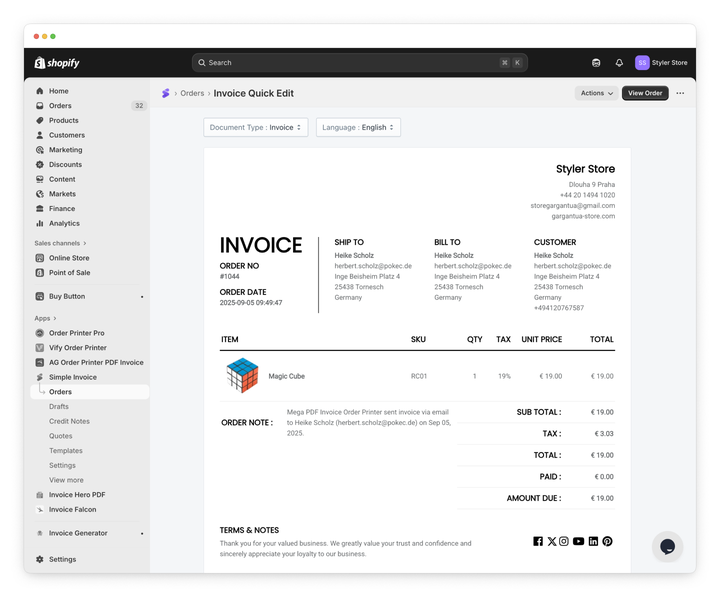Expand the Sales channels section
The height and width of the screenshot is (597, 720).
point(60,243)
